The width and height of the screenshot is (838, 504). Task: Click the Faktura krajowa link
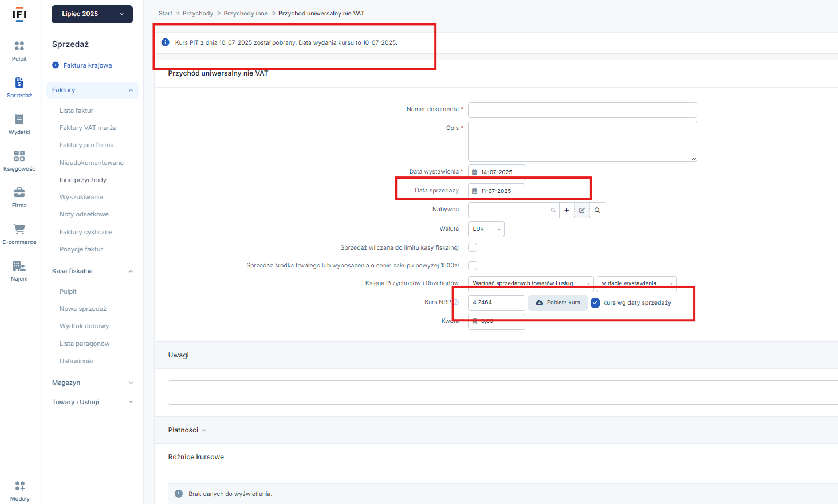[x=88, y=65]
